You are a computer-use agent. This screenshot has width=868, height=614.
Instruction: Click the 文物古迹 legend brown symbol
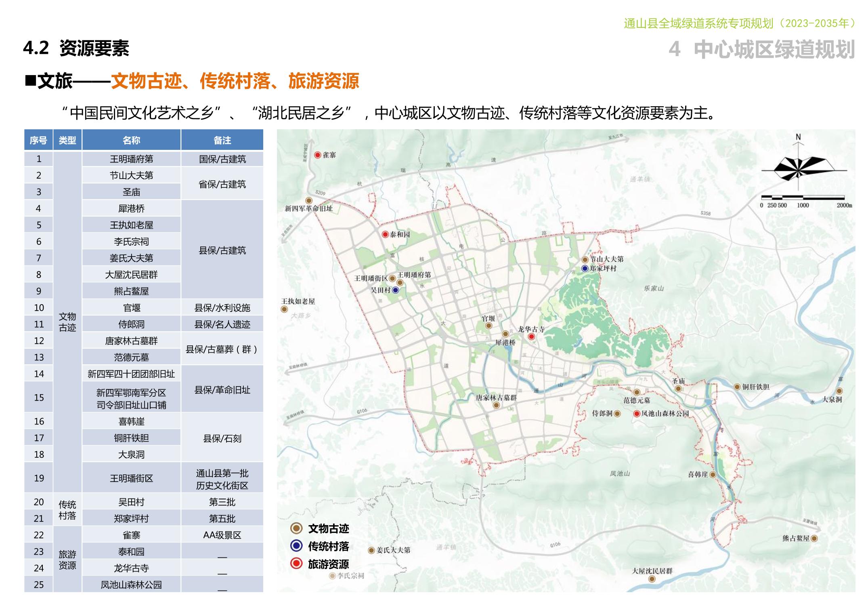(x=296, y=528)
